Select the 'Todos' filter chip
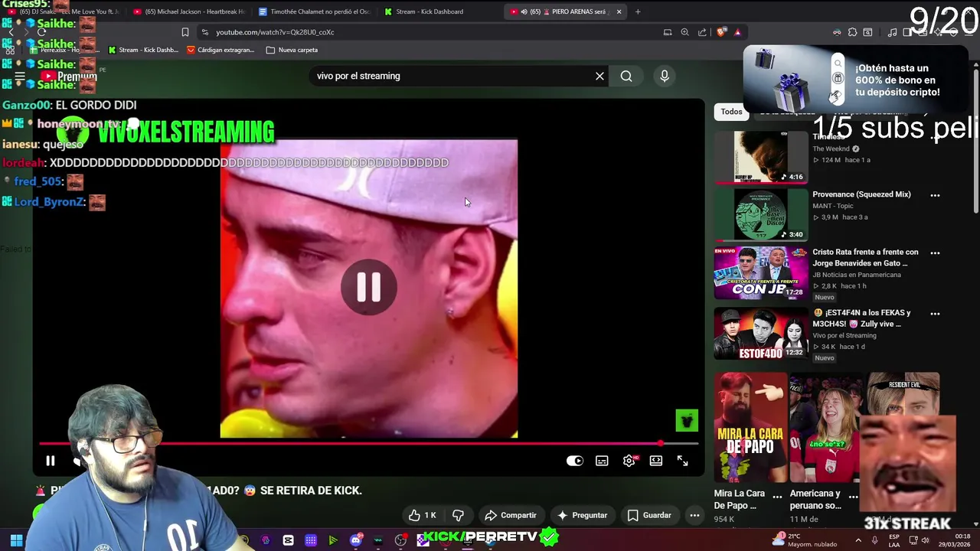The height and width of the screenshot is (551, 980). click(x=731, y=112)
